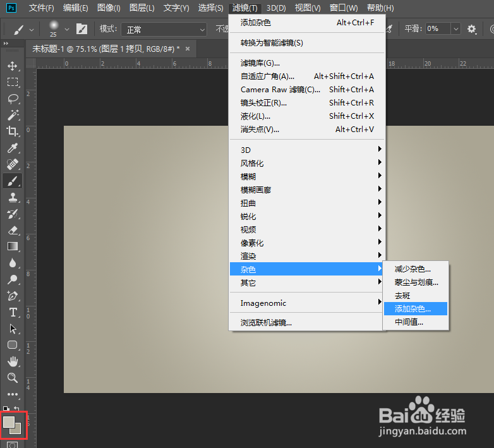This screenshot has height=448, width=494.
Task: Click the smoothing 0% value field
Action: click(x=438, y=29)
